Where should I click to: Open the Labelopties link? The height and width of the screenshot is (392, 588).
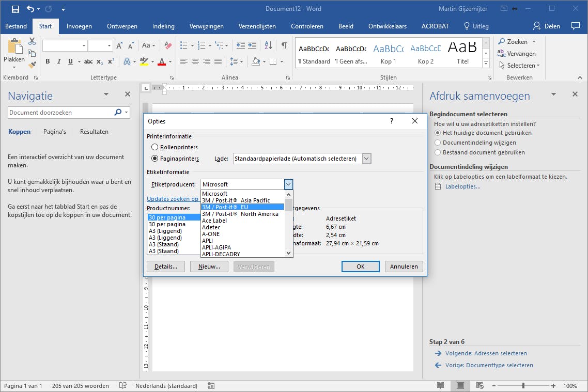[462, 186]
